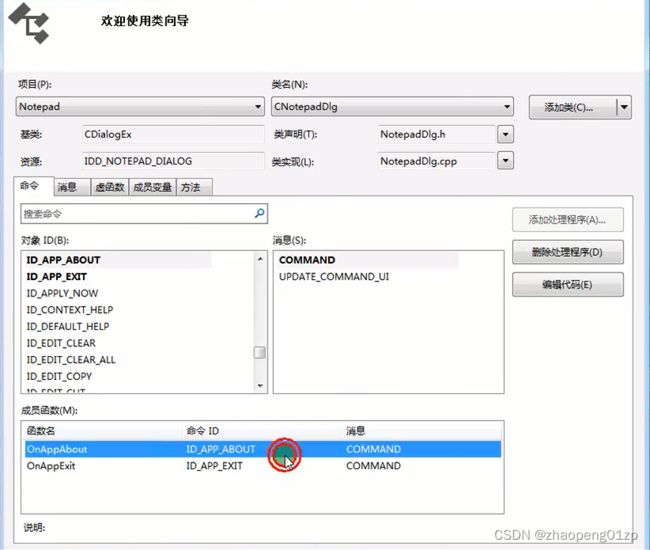This screenshot has width=650, height=550.
Task: Click the IDD_NOTEPAD_DIALOG resource field
Action: (173, 161)
